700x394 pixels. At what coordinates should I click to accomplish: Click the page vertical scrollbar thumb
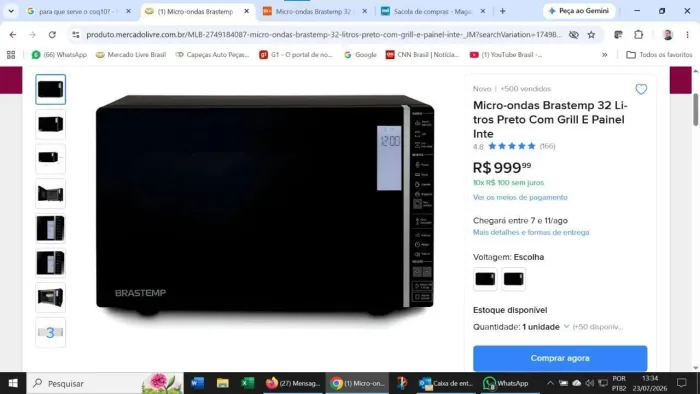696,110
